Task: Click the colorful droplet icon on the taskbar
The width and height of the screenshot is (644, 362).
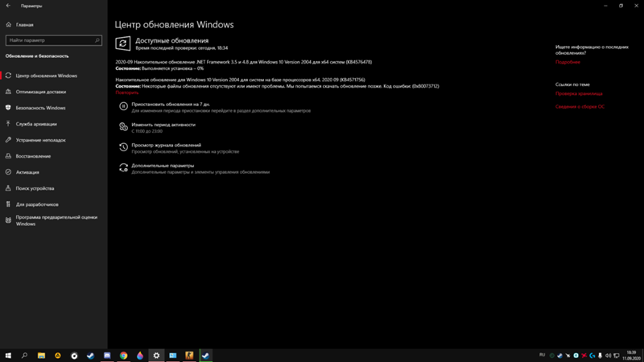Action: 139,356
